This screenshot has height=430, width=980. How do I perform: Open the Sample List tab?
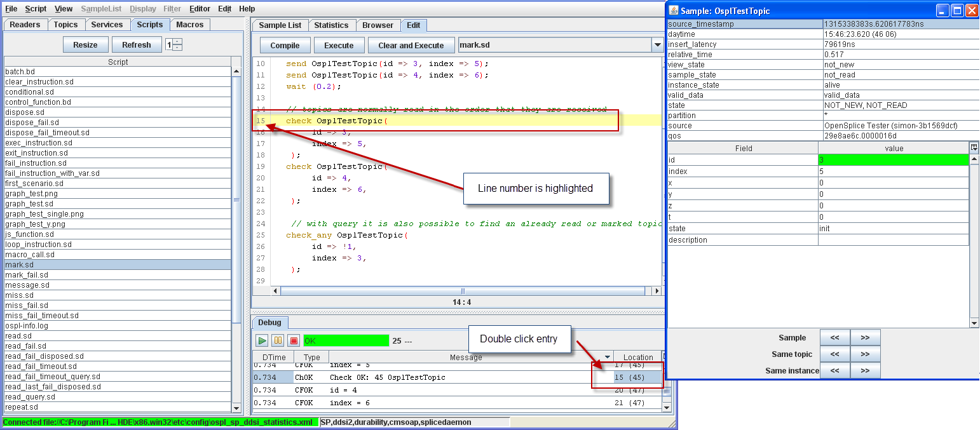click(280, 25)
